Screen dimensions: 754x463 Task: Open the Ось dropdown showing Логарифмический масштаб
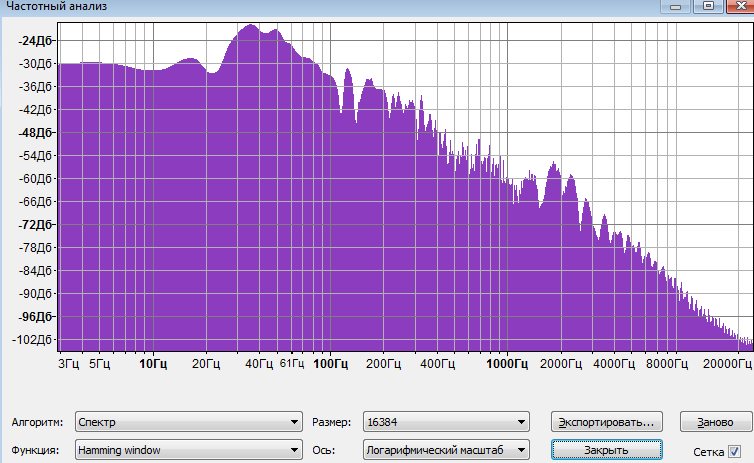(446, 450)
